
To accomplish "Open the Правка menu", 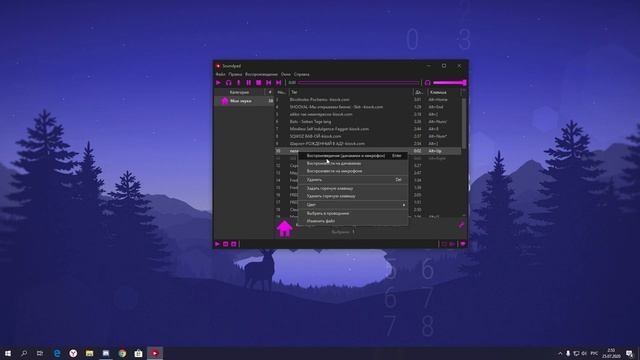I will click(235, 75).
